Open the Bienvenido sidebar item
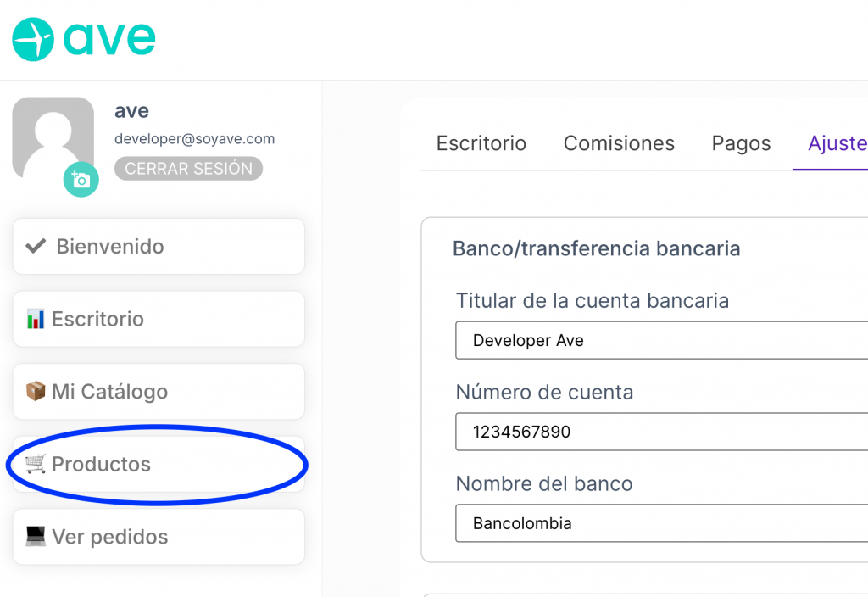 point(159,247)
